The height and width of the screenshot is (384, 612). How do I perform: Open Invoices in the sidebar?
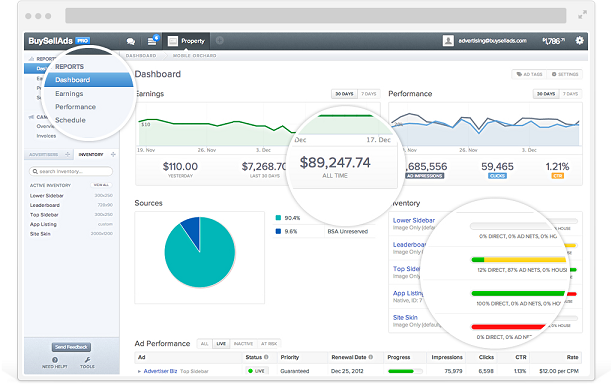[46, 136]
